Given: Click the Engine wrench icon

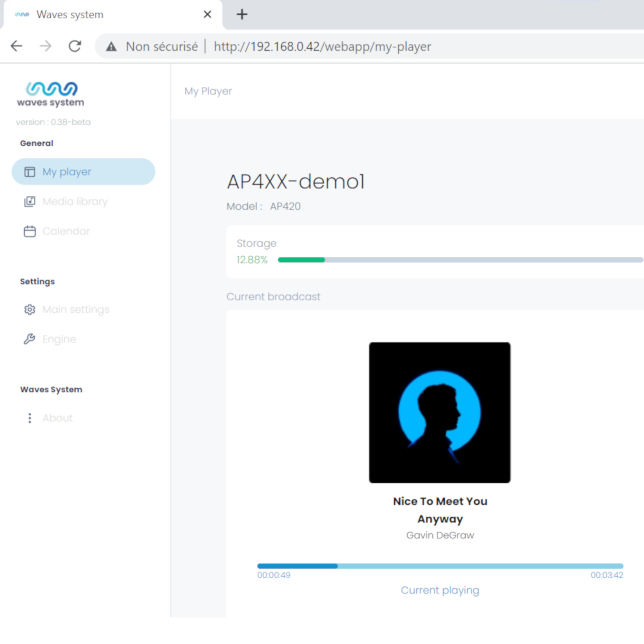Looking at the screenshot, I should [29, 339].
